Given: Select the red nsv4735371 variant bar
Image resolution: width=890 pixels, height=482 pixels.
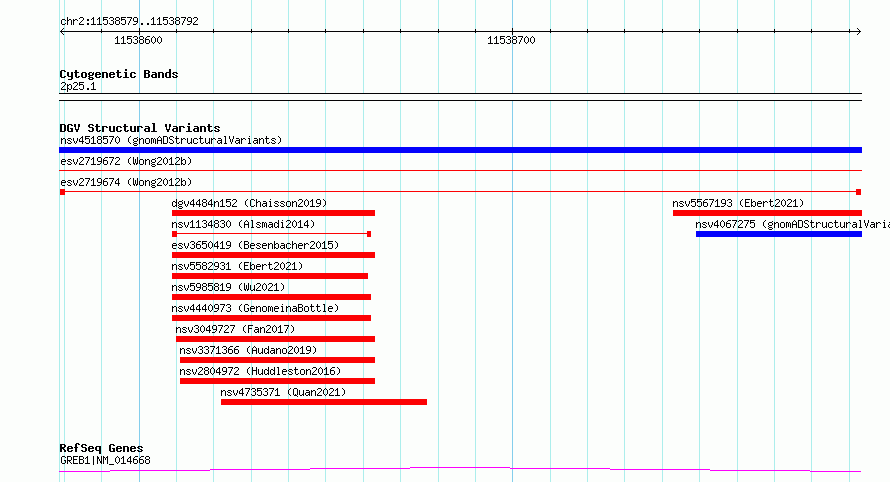Looking at the screenshot, I should click(x=324, y=402).
